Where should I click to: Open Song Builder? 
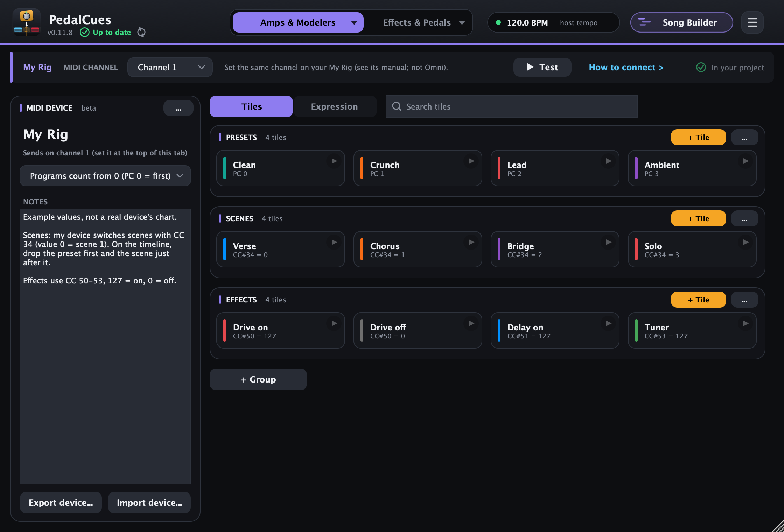tap(681, 22)
